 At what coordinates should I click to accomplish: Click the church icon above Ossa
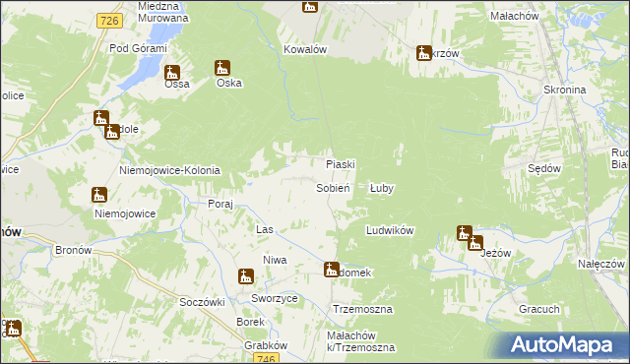click(x=172, y=73)
